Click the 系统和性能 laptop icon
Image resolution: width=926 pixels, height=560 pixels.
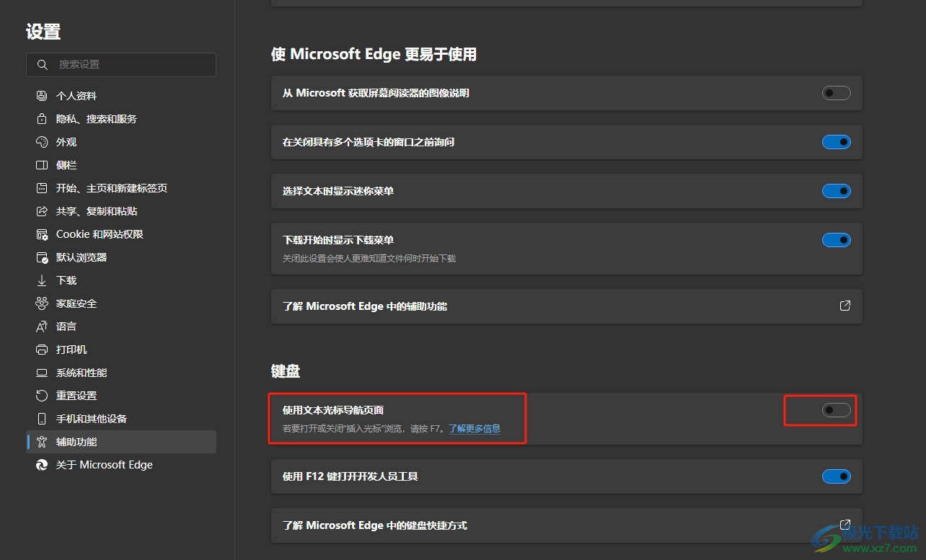click(x=42, y=373)
